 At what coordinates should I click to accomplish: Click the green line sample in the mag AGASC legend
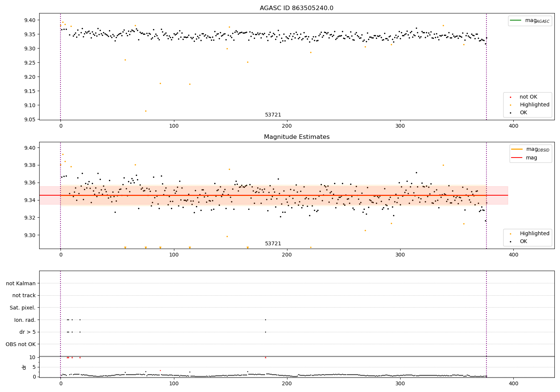[x=516, y=21]
